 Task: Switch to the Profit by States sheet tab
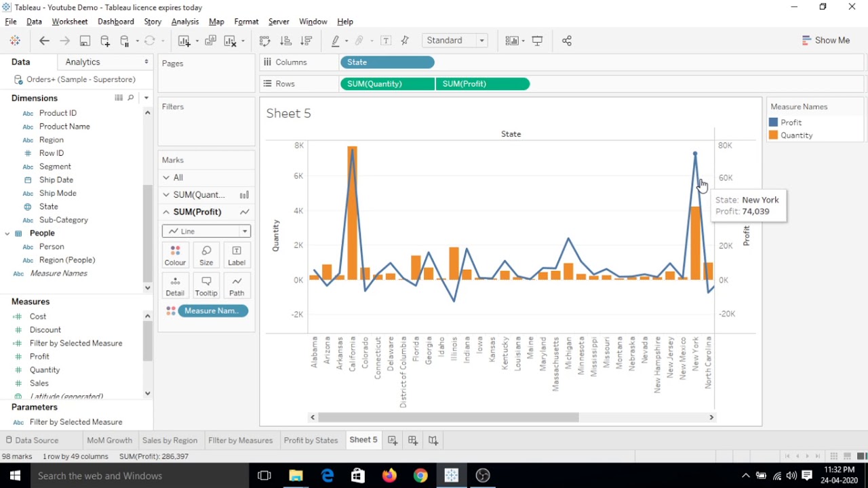click(311, 441)
